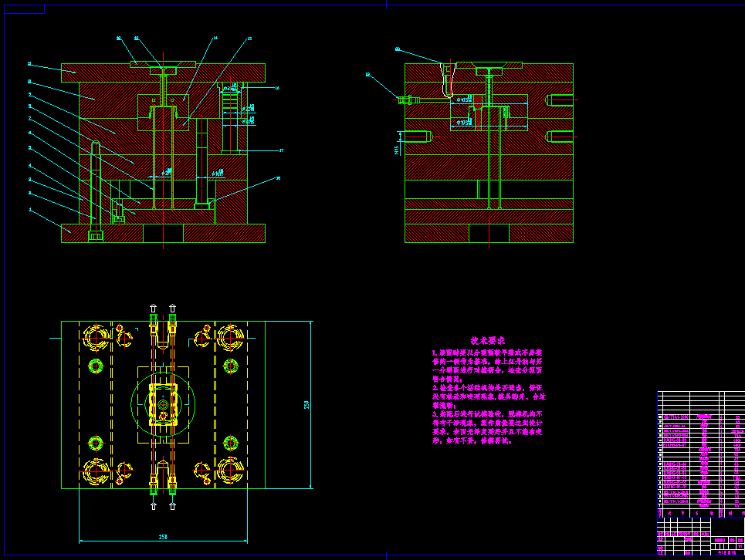Select the parts list table
Image resolution: width=745 pixels, height=560 pixels.
701,454
